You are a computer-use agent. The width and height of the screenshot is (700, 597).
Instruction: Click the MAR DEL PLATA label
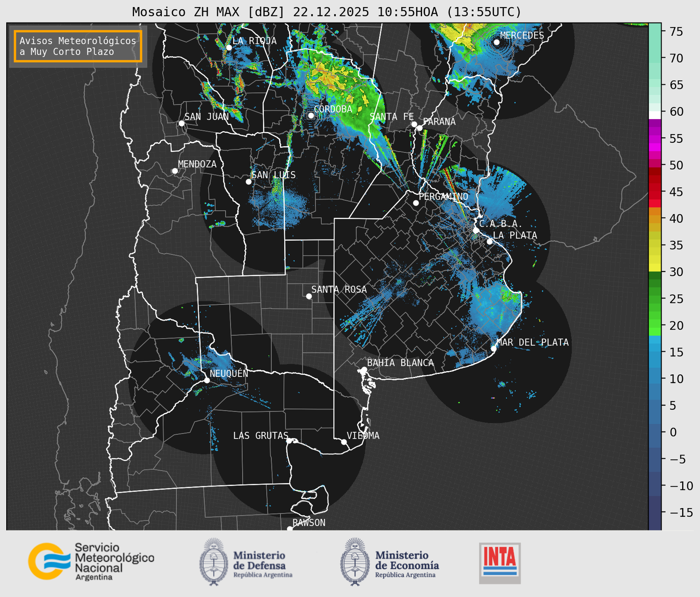click(x=532, y=343)
